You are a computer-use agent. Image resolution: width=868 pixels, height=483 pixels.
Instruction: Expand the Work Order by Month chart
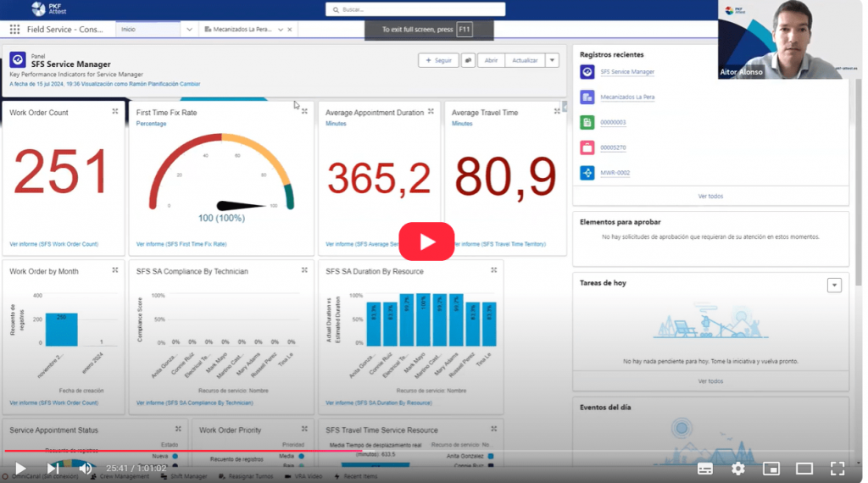click(x=115, y=270)
